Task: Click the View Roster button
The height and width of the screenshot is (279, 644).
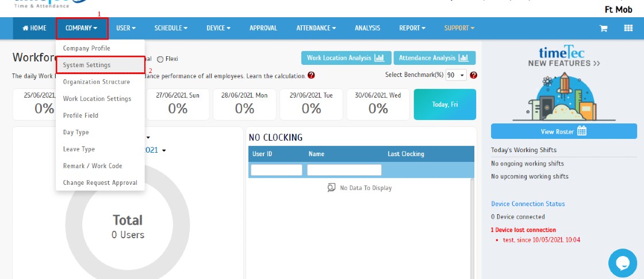Action: click(x=564, y=131)
